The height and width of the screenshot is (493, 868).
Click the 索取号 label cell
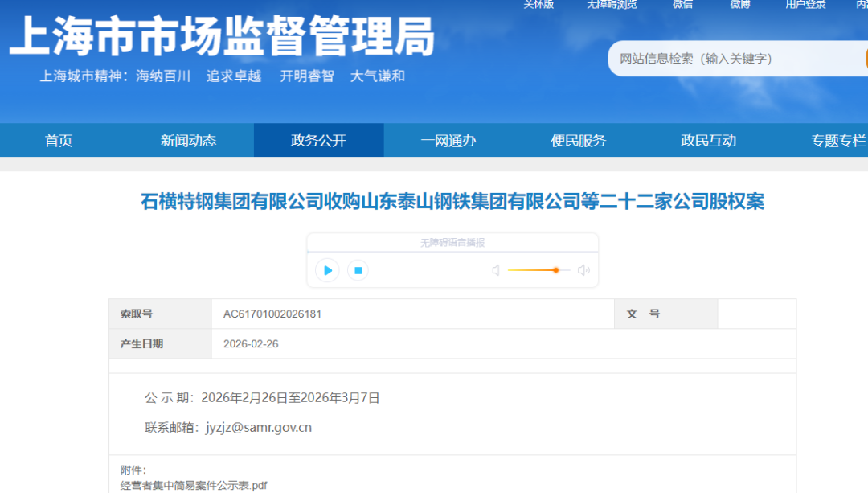tap(161, 314)
